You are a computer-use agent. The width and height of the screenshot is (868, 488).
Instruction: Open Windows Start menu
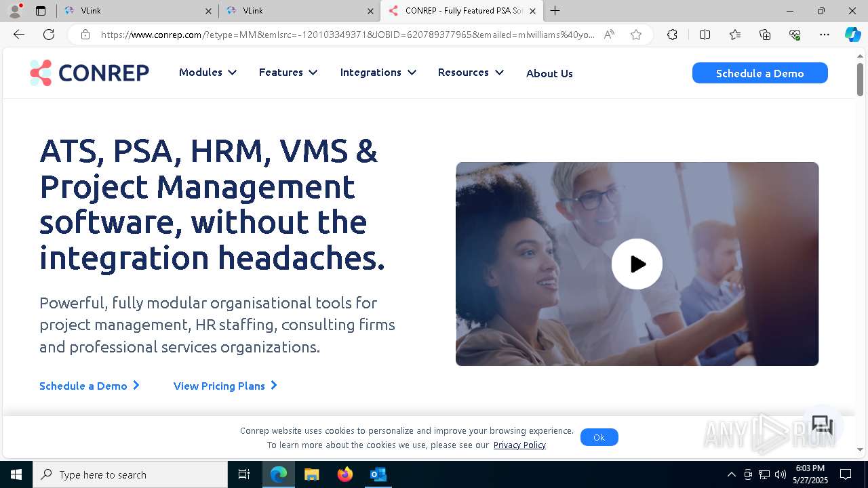point(16,474)
